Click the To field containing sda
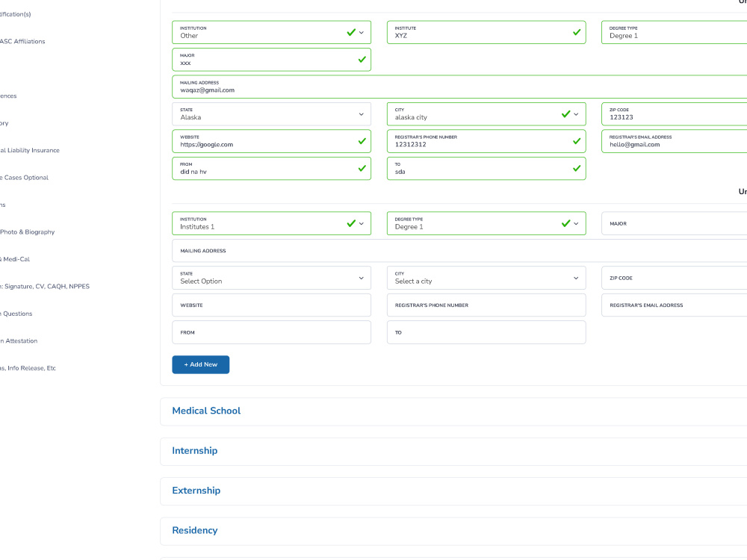Image resolution: width=747 pixels, height=560 pixels. (x=486, y=169)
